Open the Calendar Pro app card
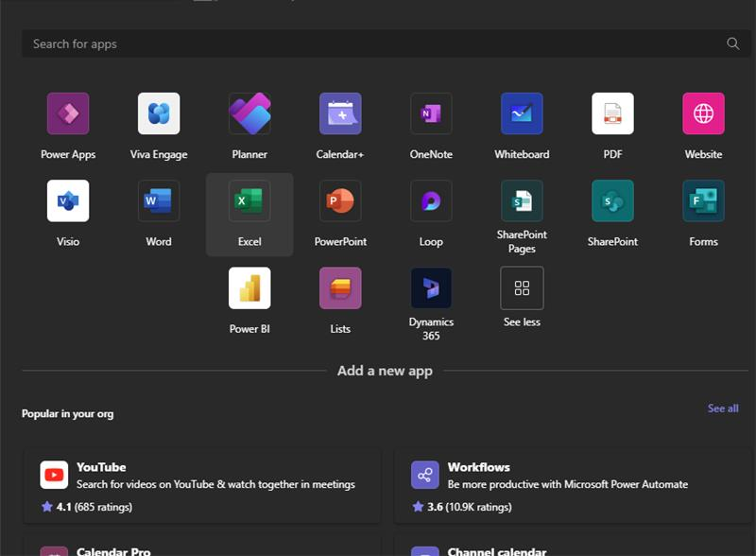Screen dimensions: 756x556 [202, 546]
